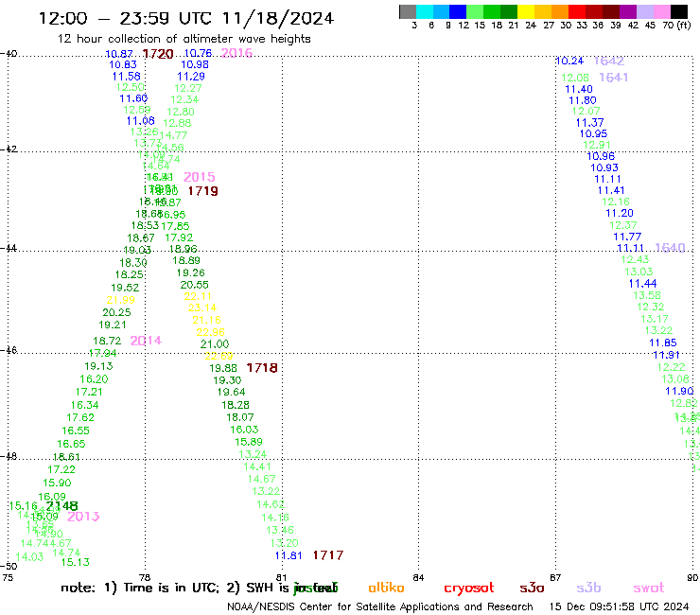Click the gray swatch in the color scale
Screen dimensions: 700x615
[x=408, y=11]
